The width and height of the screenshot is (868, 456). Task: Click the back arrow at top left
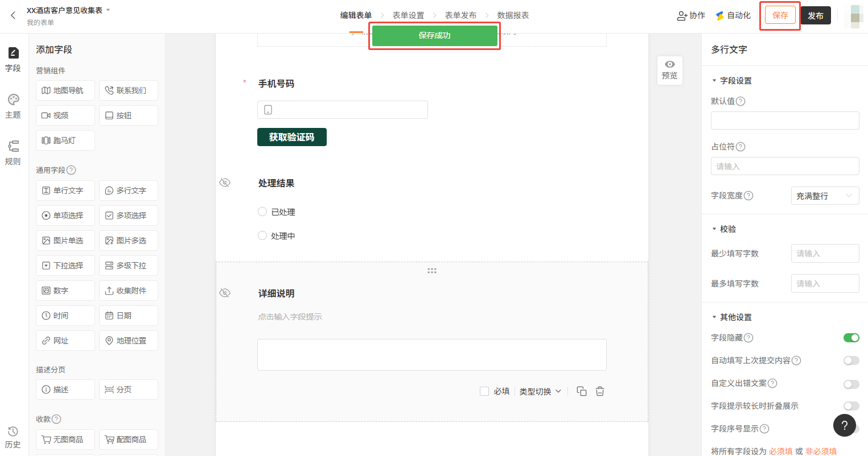coord(13,15)
